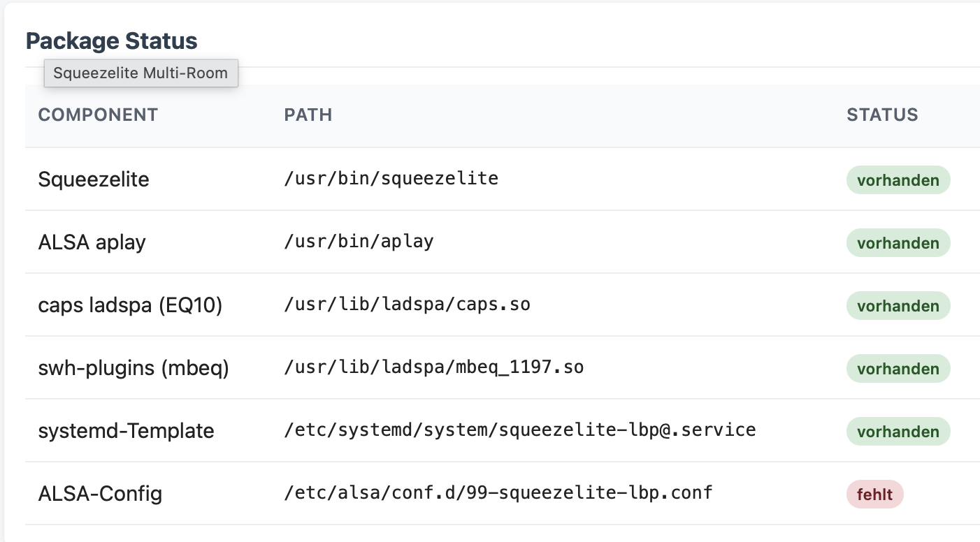Select the ALSA aplay component name

click(92, 242)
